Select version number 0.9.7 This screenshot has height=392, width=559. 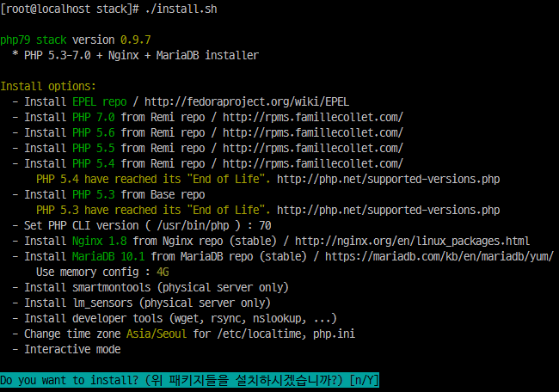[x=136, y=40]
